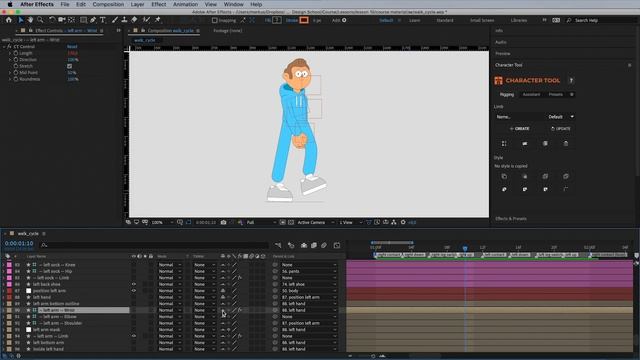The height and width of the screenshot is (360, 640).
Task: Click the composition mini-flowchart icon in timeline
Action: pos(278,245)
